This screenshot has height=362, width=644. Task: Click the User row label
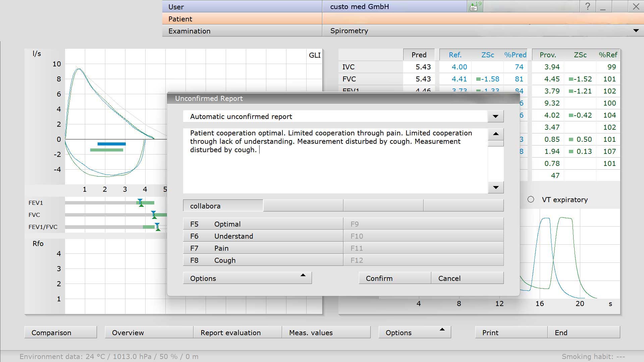tap(176, 7)
